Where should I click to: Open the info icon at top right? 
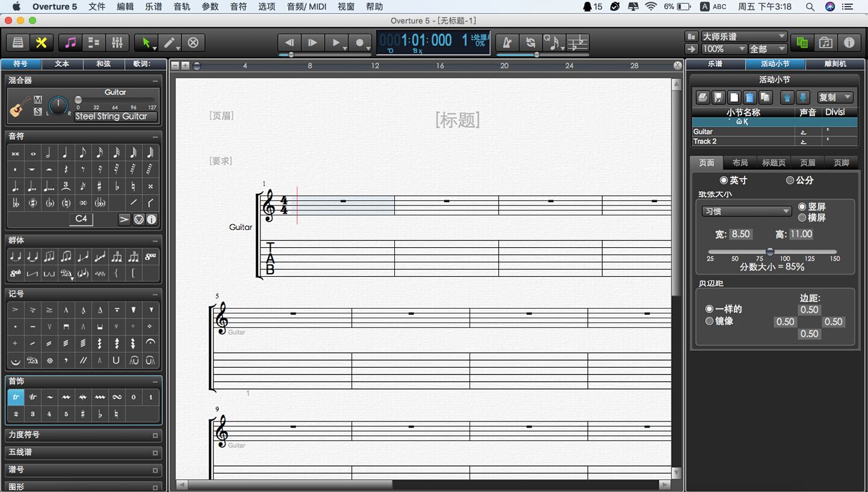point(849,43)
